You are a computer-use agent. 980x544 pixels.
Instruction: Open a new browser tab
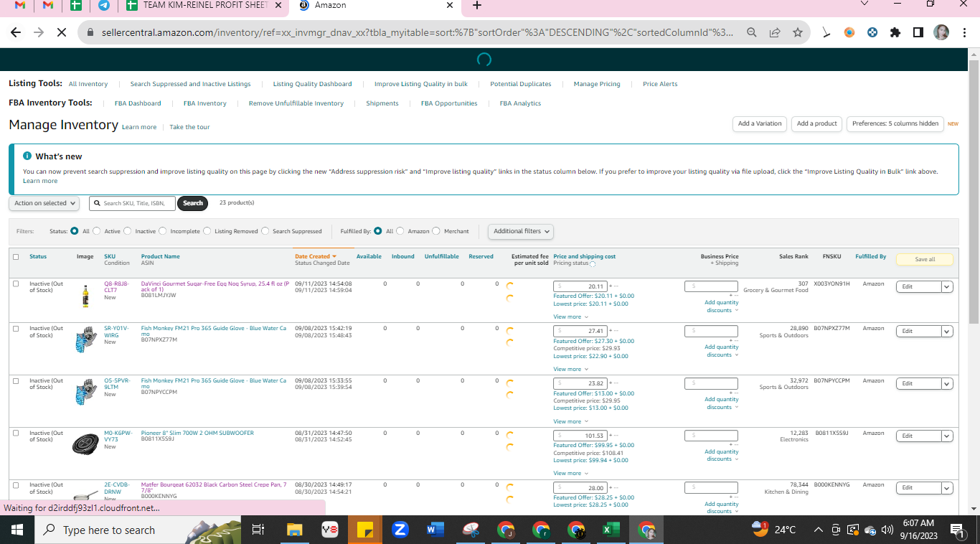tap(477, 5)
